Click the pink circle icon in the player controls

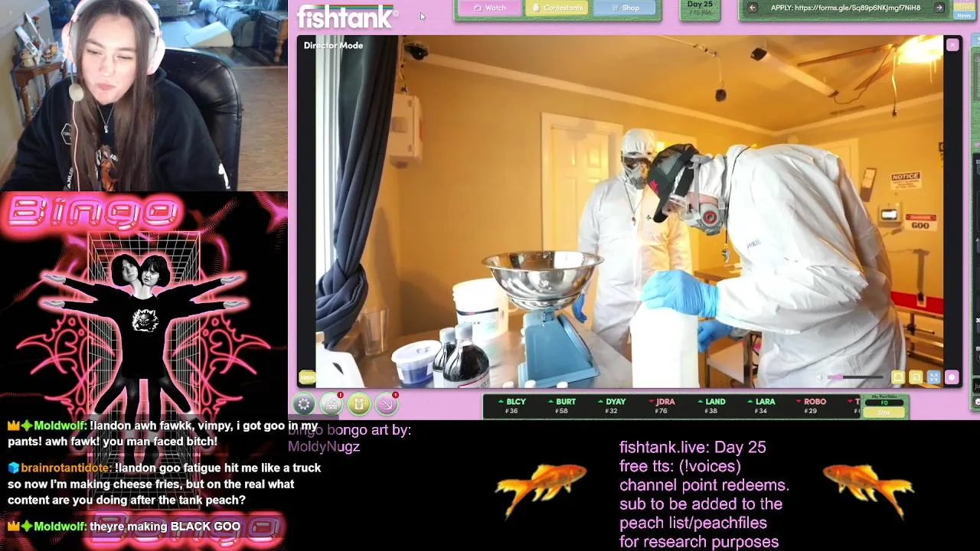952,377
